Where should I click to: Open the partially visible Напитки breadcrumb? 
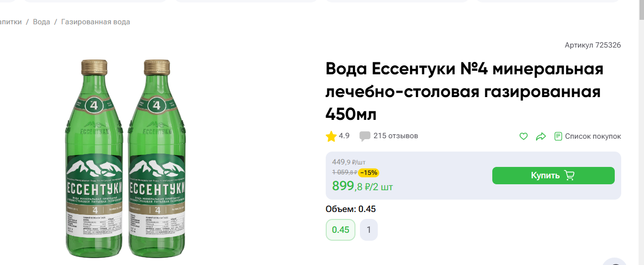[x=10, y=22]
